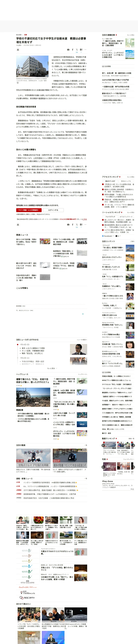This screenshot has width=138, height=644.
Task: Expand もっと見る under 1分でわかる list
Action: pyautogui.click(x=52, y=368)
